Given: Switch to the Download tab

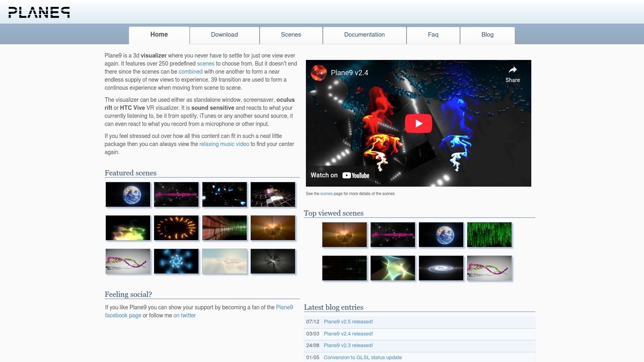Looking at the screenshot, I should [224, 35].
